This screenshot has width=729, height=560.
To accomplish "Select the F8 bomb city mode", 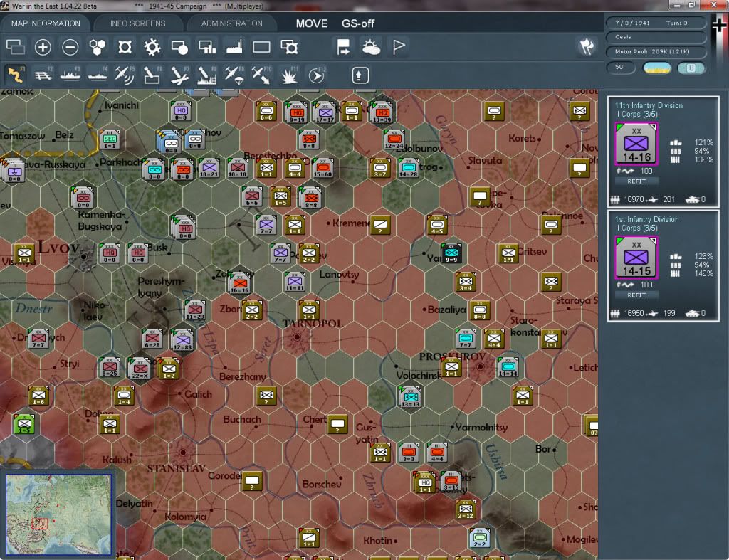I will coord(207,75).
